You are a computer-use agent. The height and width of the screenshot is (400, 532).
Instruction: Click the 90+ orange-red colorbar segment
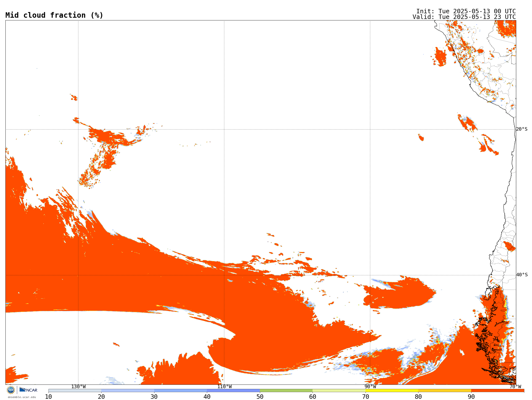pyautogui.click(x=498, y=391)
